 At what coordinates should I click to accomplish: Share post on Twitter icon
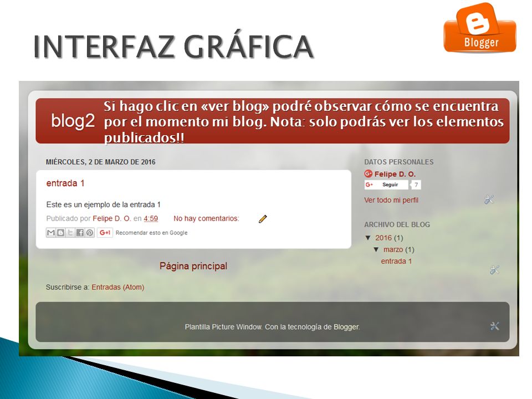(70, 232)
